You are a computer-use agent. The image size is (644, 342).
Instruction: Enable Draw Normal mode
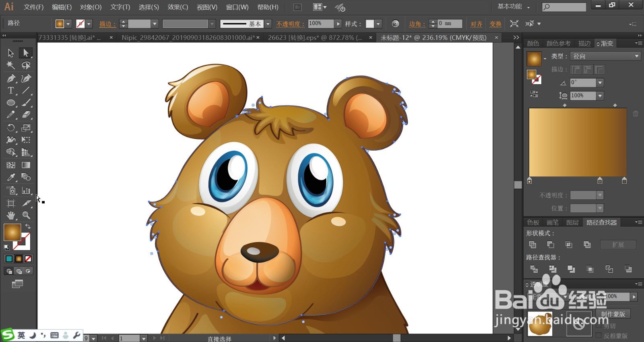coord(9,271)
